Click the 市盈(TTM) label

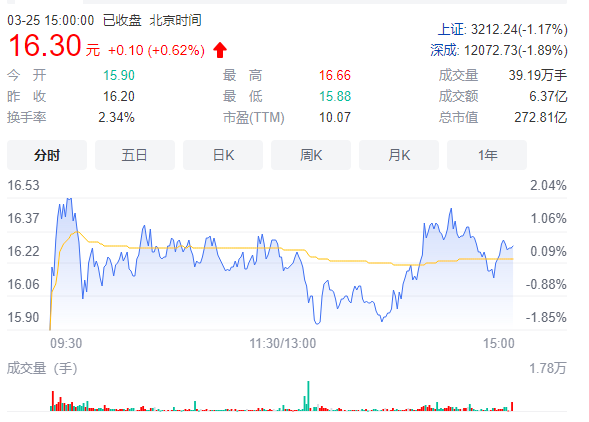pos(254,118)
